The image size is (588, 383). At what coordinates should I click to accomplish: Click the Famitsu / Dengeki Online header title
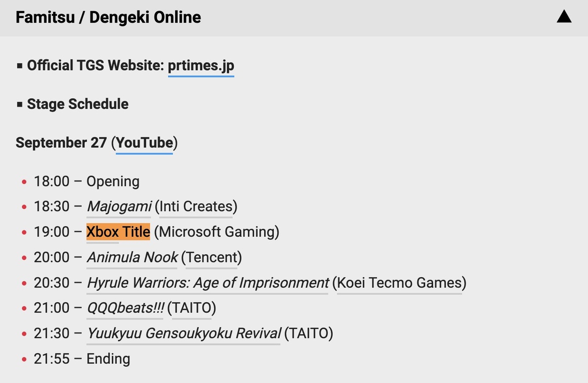coord(108,18)
